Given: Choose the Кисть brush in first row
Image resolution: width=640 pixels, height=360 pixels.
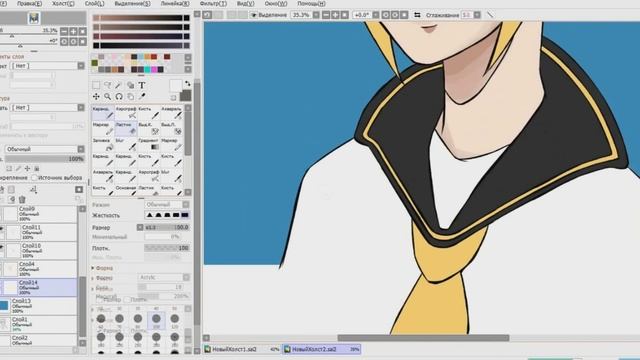Looking at the screenshot, I should (x=149, y=113).
